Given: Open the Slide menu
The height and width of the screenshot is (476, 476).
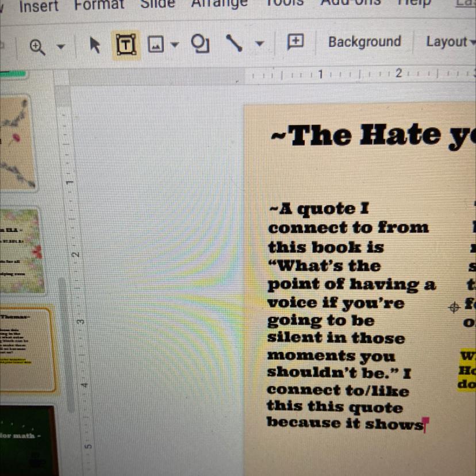Looking at the screenshot, I should [x=158, y=3].
